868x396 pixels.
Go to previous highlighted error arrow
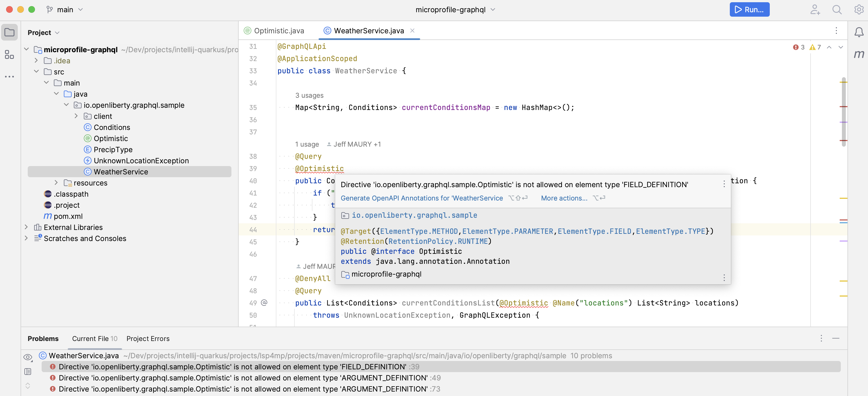click(829, 47)
